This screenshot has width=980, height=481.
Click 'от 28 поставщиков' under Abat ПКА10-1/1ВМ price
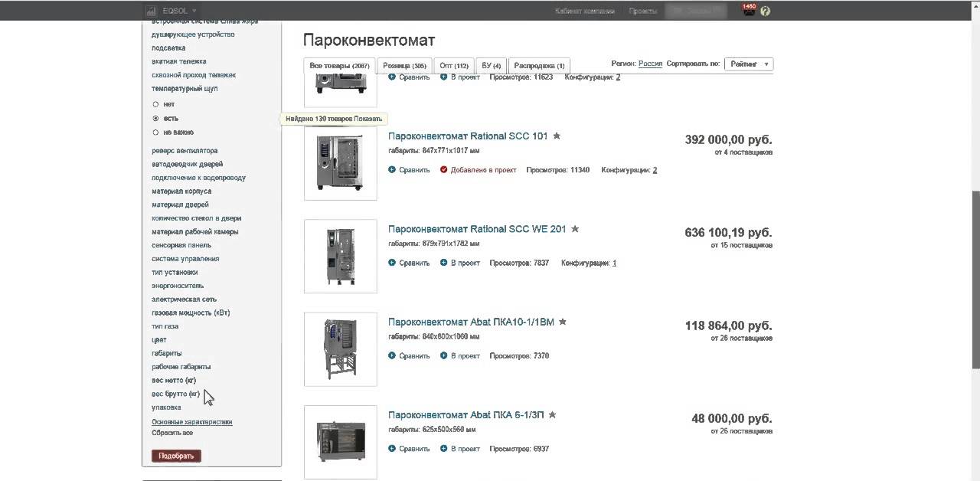pyautogui.click(x=741, y=338)
